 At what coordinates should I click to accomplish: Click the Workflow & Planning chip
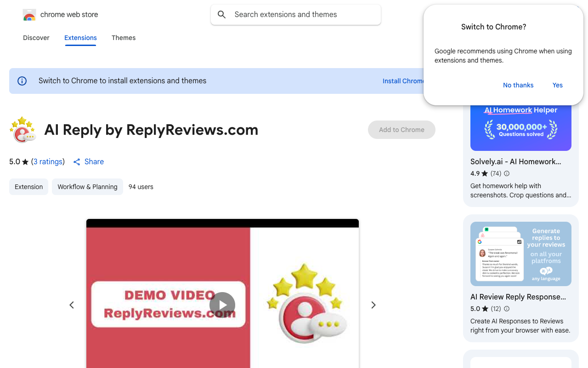[x=87, y=187]
